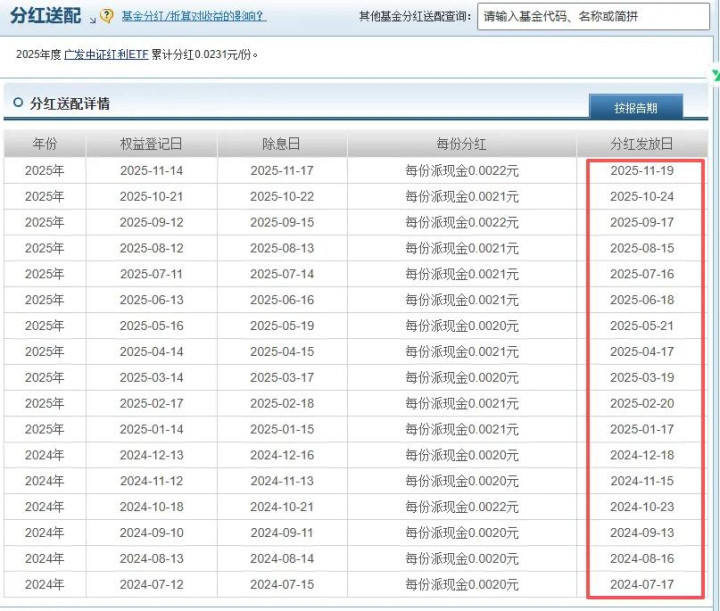720x611 pixels.
Task: Click the 分红发放日 column header
Action: coord(641,144)
